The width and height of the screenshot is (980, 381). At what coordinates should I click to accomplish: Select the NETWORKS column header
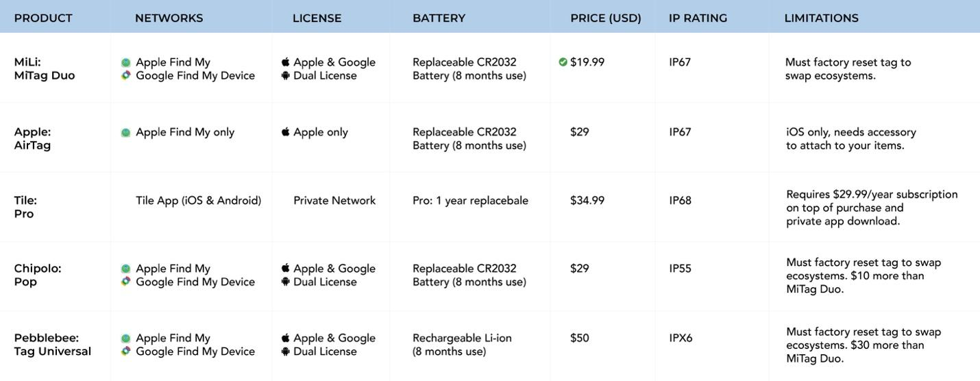[169, 18]
